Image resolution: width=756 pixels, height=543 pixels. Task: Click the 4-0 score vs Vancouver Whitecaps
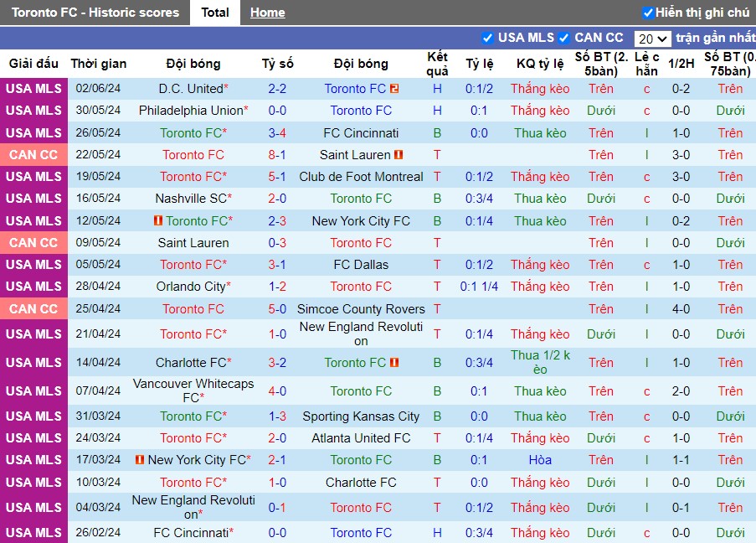coord(277,391)
